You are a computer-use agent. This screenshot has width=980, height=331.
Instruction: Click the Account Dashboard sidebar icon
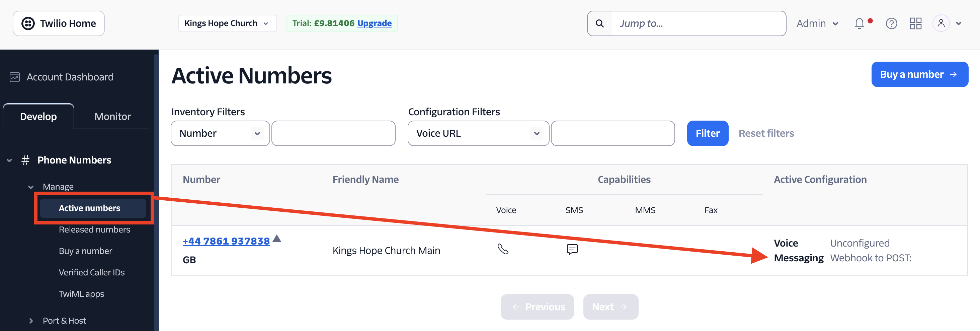(x=14, y=77)
